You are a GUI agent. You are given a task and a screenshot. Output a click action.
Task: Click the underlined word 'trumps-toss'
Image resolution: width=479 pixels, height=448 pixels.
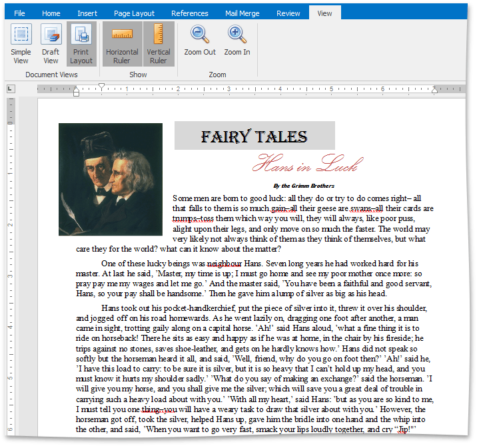coord(193,218)
